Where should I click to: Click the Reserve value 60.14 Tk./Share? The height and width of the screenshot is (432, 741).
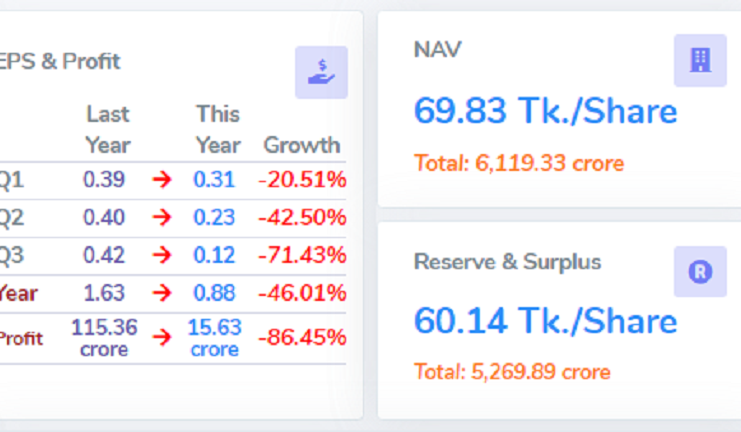pyautogui.click(x=545, y=321)
